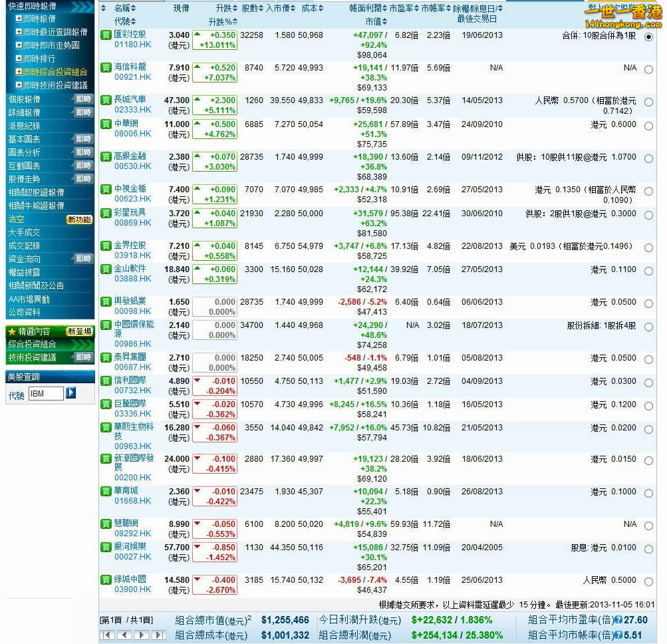Click the buy icon for 銀河娛樂
This screenshot has height=644, width=667.
106,547
